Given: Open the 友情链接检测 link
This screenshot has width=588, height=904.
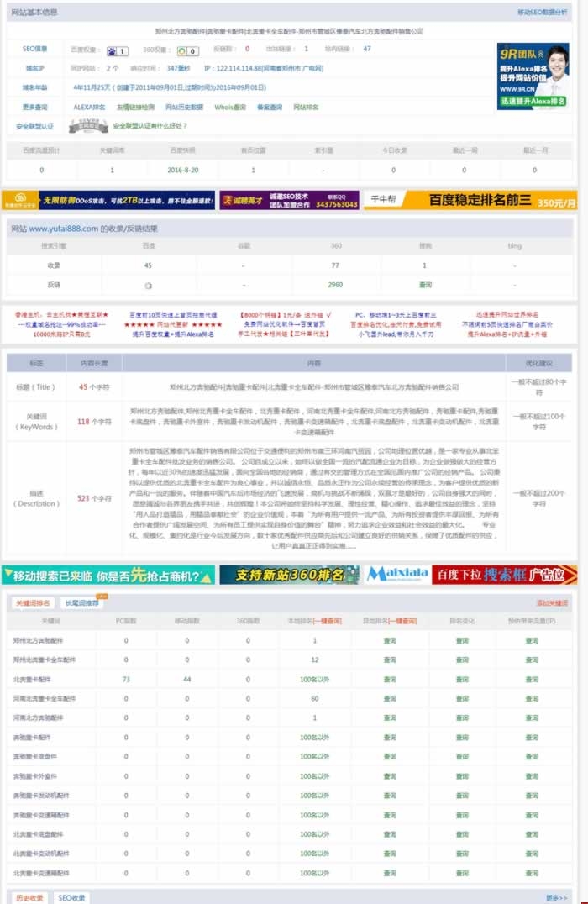Looking at the screenshot, I should pyautogui.click(x=135, y=108).
